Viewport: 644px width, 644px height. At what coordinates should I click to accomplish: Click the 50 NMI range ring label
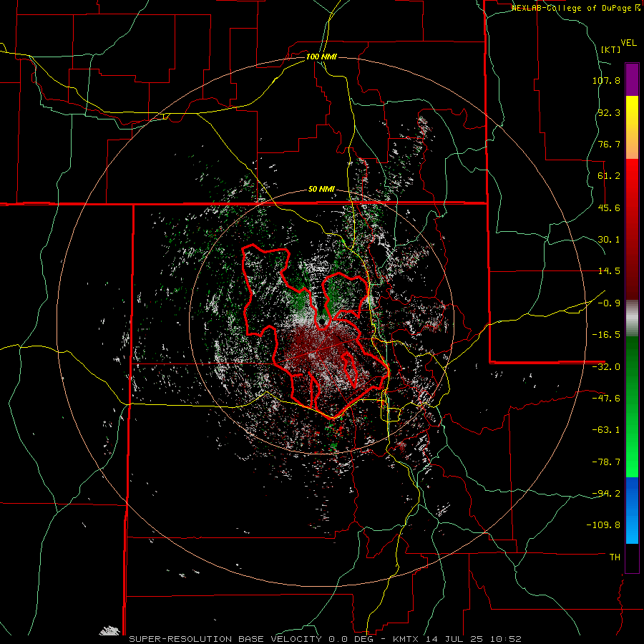coord(321,190)
